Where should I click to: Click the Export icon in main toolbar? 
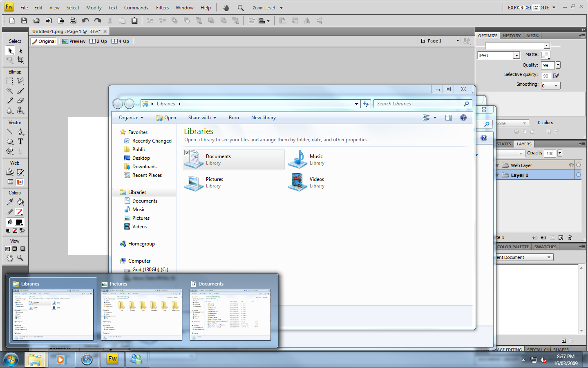click(x=61, y=21)
